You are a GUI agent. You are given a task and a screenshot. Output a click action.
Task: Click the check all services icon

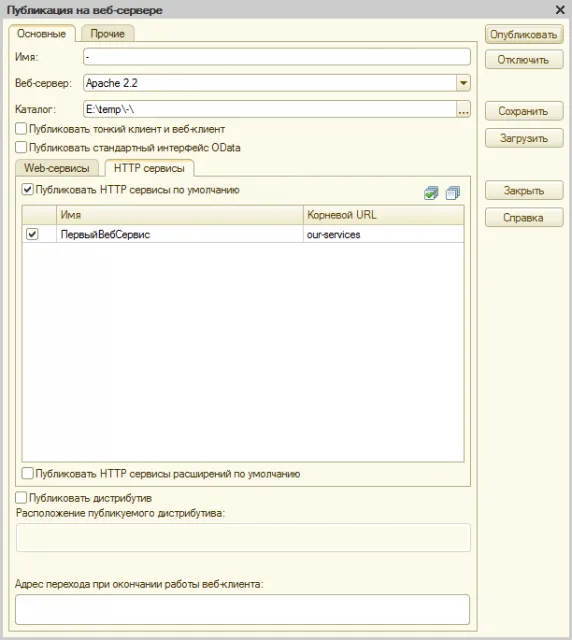[x=431, y=193]
